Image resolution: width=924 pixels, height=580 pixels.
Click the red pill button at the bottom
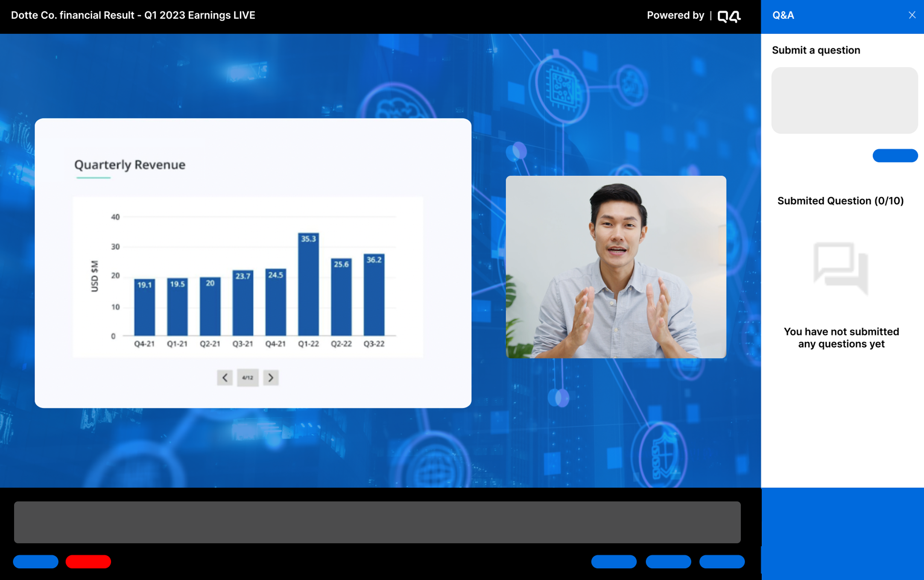88,561
